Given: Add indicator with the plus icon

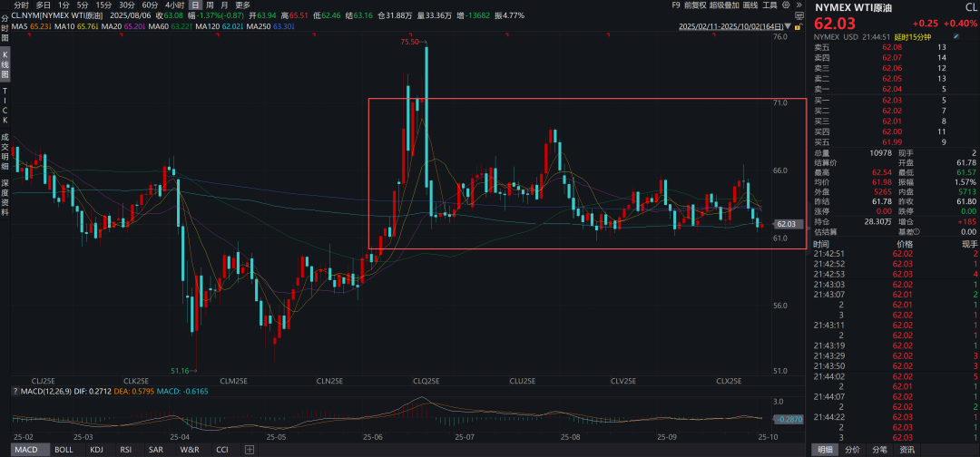Looking at the screenshot, I should [x=250, y=449].
